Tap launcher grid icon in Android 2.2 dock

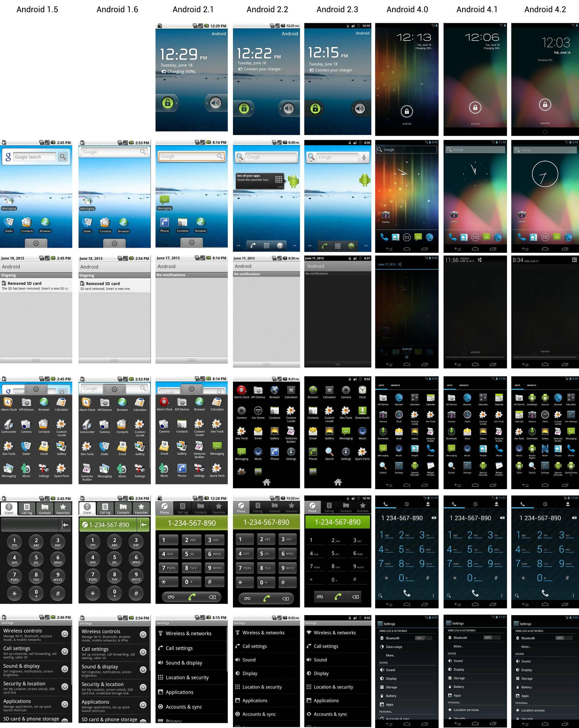tap(267, 245)
